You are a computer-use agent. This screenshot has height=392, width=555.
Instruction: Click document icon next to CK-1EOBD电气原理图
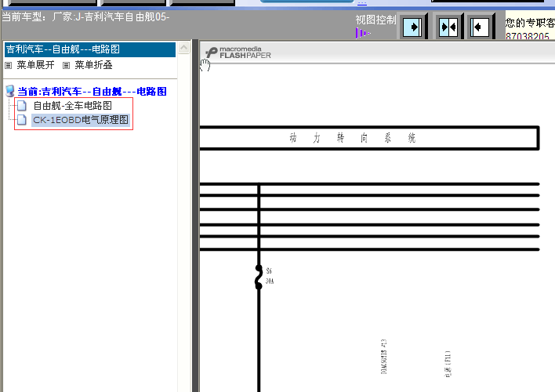(x=22, y=120)
